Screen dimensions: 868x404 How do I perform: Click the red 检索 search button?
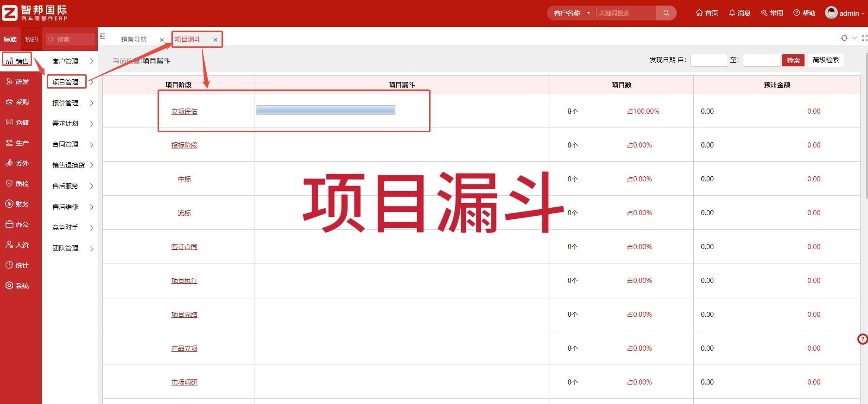[793, 60]
